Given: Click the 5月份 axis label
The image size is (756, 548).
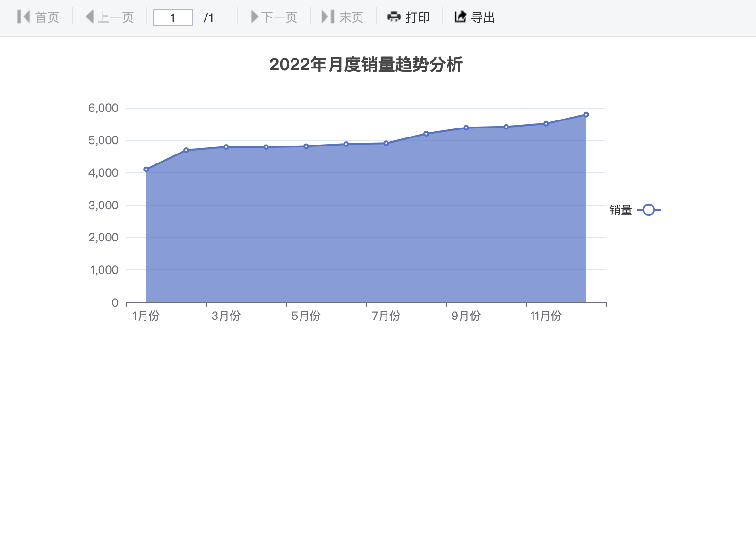Looking at the screenshot, I should [x=306, y=316].
